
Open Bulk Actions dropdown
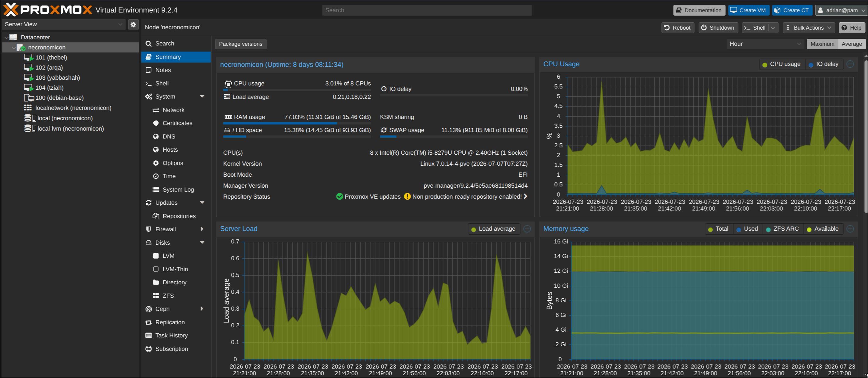[x=809, y=28]
